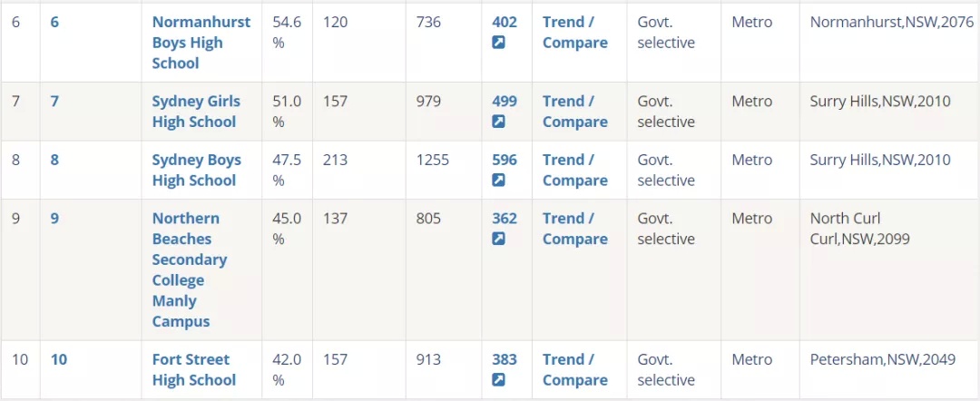Screen dimensions: 980x401
Task: Open external link icon under 596
Action: 498,181
